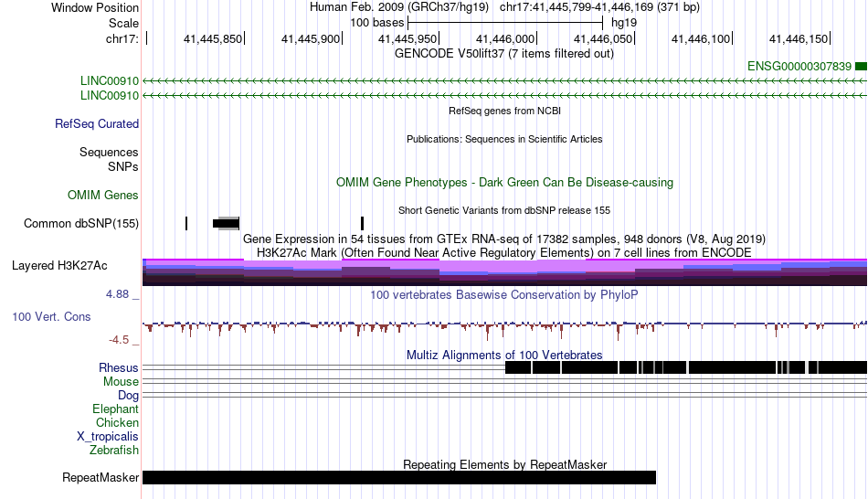The image size is (868, 499).
Task: Open the Layered H3K27Ac track label
Action: click(59, 266)
